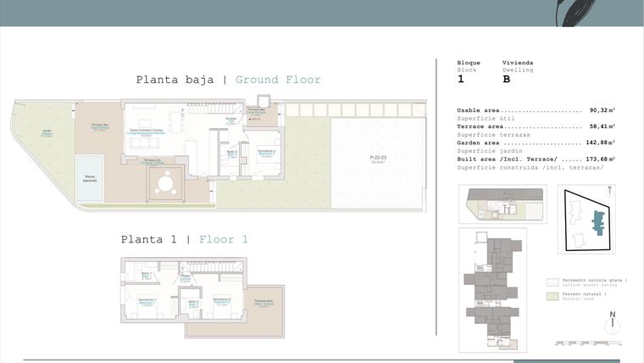
Task: Click 'Baño 2' label on Floor 1
Action: [x=193, y=304]
